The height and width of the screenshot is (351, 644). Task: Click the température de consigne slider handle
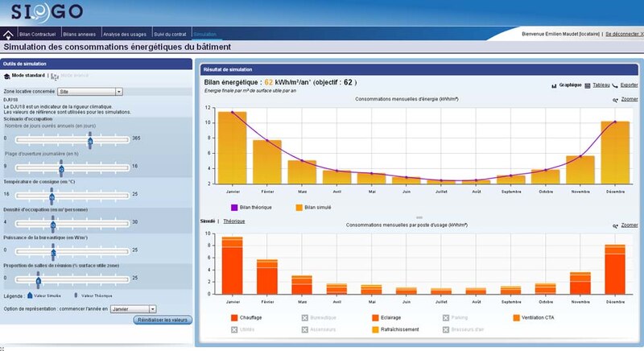click(x=52, y=196)
